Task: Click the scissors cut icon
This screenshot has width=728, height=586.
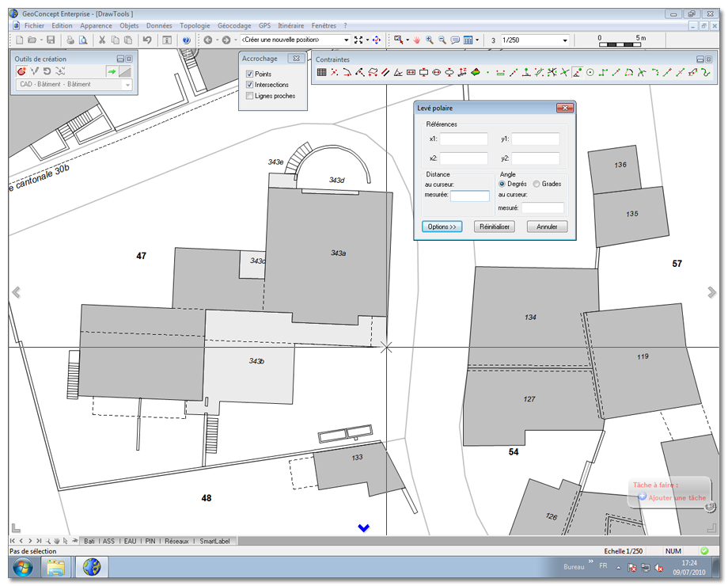Action: (x=102, y=40)
